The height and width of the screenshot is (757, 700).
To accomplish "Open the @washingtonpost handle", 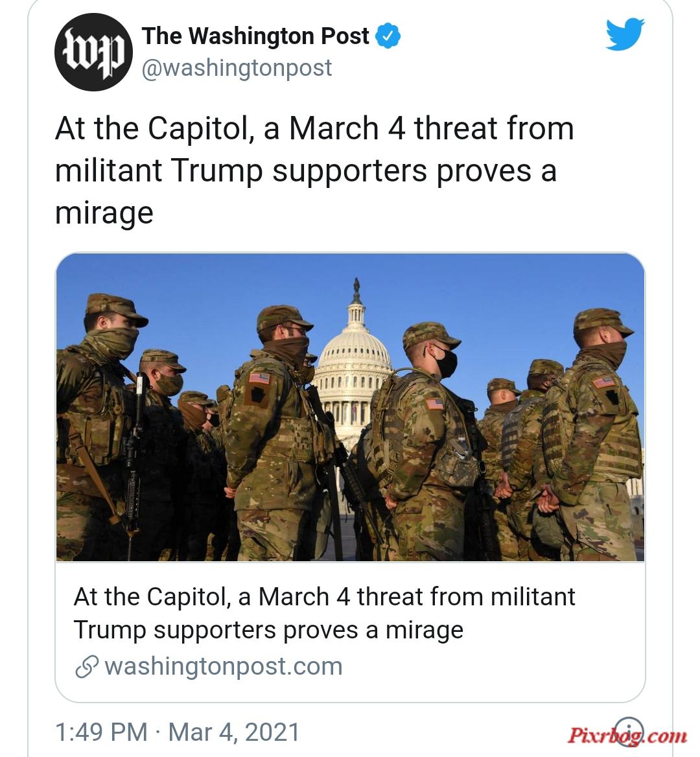I will (x=237, y=68).
